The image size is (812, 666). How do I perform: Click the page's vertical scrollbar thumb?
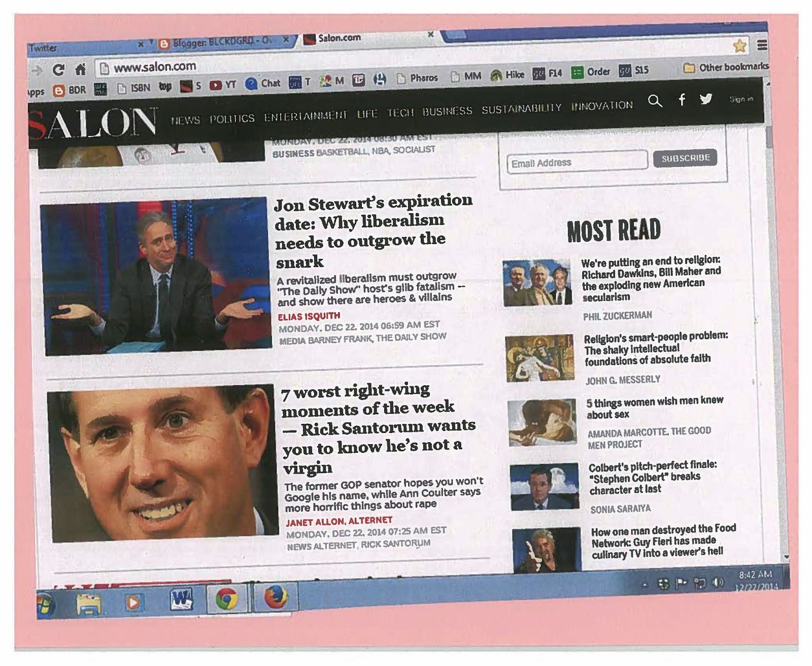click(769, 137)
